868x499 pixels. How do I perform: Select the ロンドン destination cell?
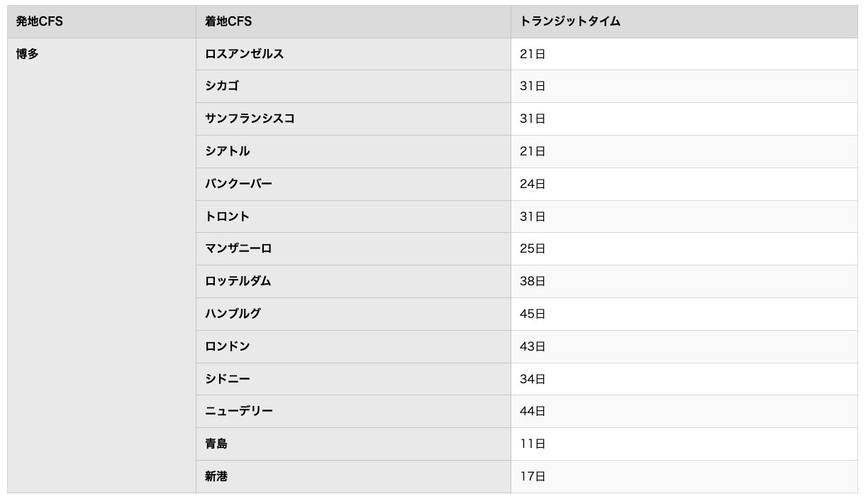[x=353, y=346]
